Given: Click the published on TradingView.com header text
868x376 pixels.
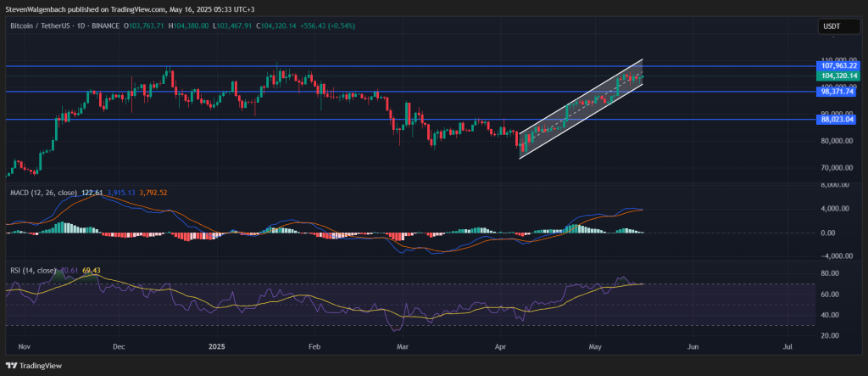Looking at the screenshot, I should [x=128, y=8].
